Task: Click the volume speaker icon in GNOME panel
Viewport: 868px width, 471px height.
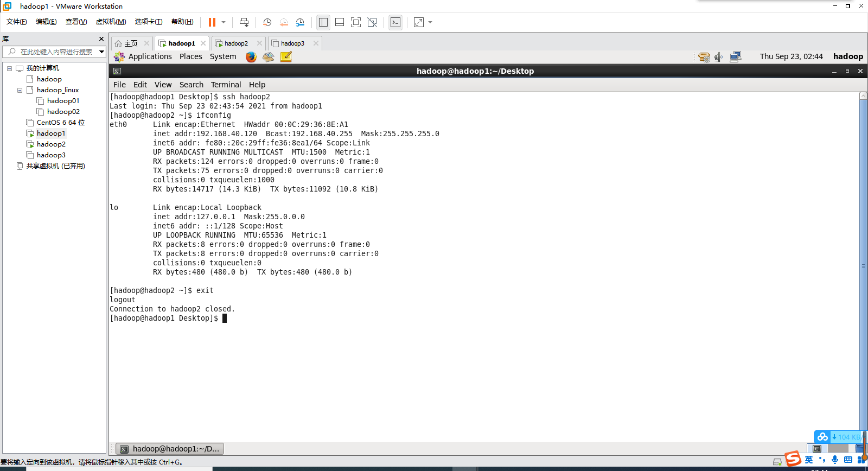Action: point(719,57)
